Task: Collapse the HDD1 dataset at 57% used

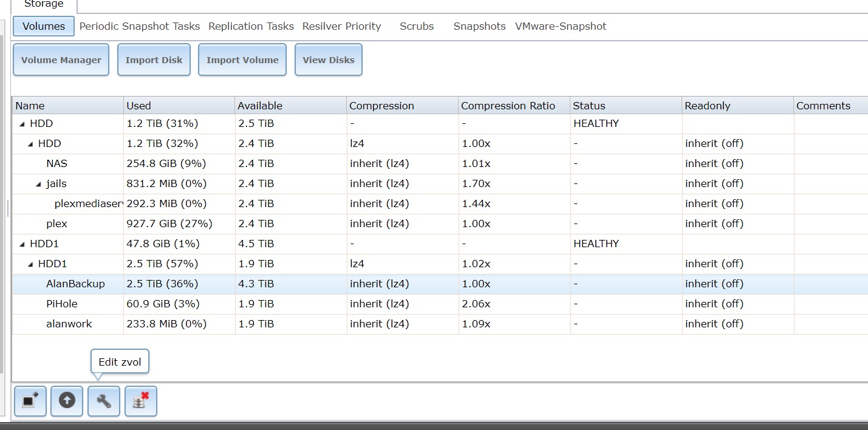Action: [x=31, y=264]
